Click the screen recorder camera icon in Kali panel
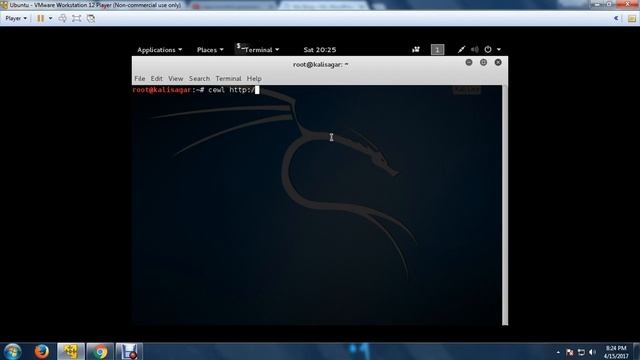Screen dimensions: 640x360 pyautogui.click(x=416, y=50)
